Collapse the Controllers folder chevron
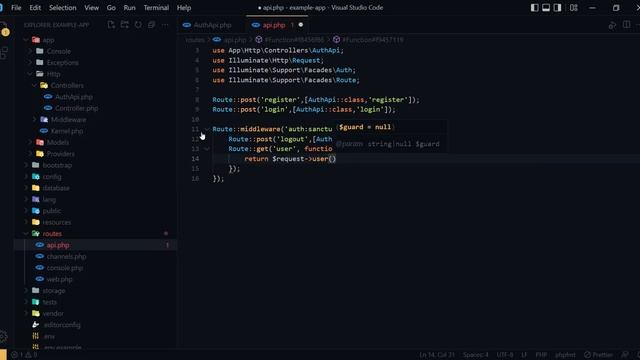Viewport: 640px width, 360px height. point(34,85)
